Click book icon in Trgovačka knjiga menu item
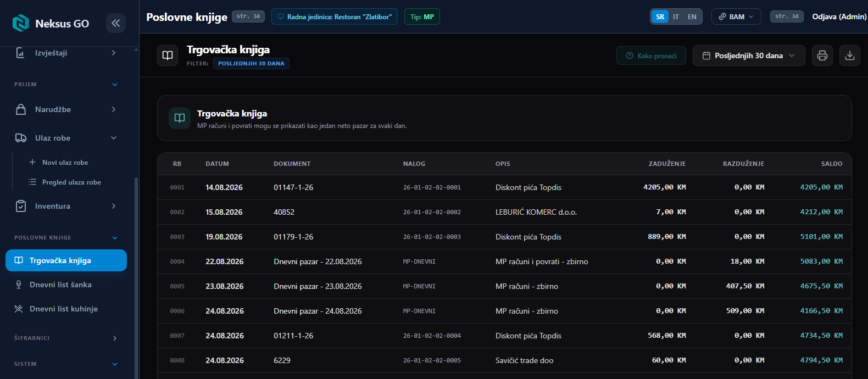 19,260
